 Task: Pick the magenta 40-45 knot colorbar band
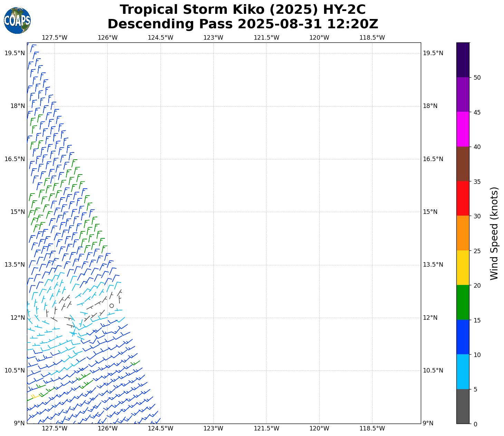pyautogui.click(x=463, y=129)
